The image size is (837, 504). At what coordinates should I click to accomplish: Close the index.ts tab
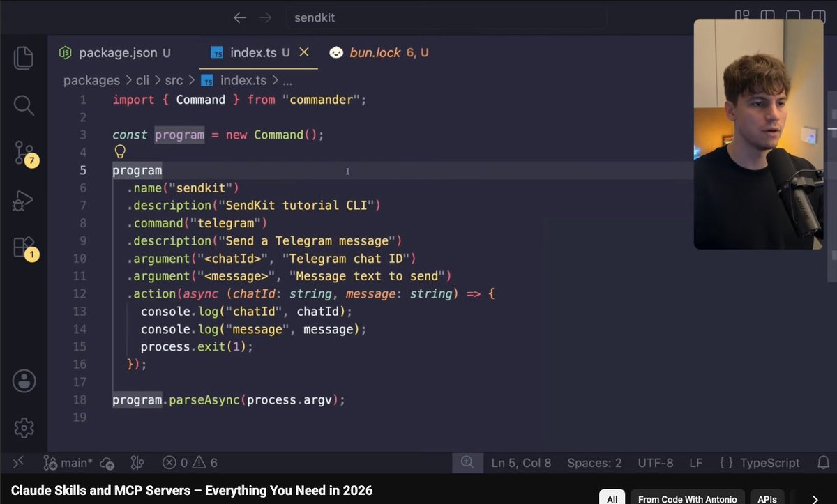coord(304,52)
